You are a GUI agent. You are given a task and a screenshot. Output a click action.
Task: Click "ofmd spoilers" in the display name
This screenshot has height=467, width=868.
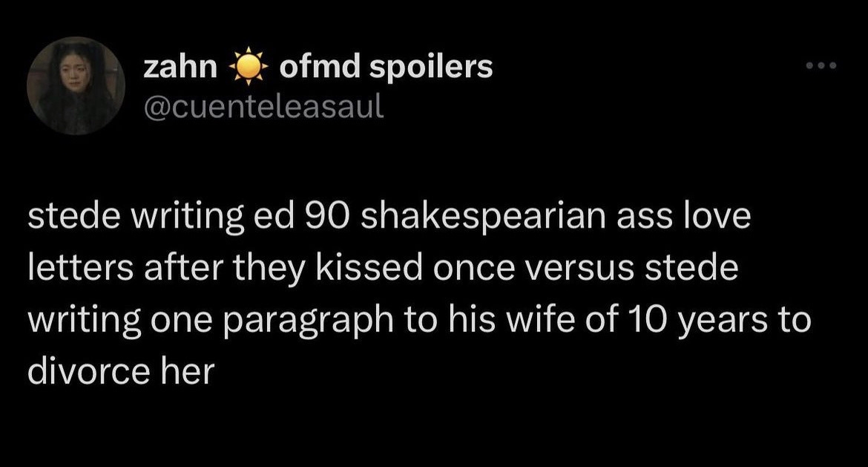click(x=386, y=68)
